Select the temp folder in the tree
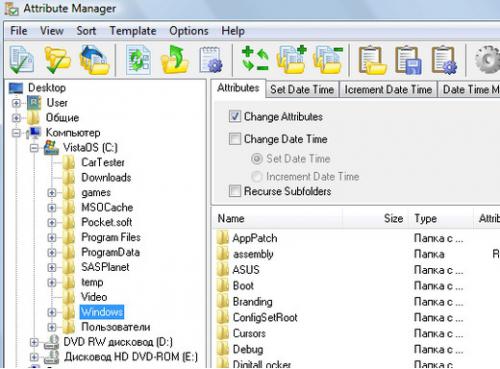Image resolution: width=500 pixels, height=369 pixels. [92, 282]
